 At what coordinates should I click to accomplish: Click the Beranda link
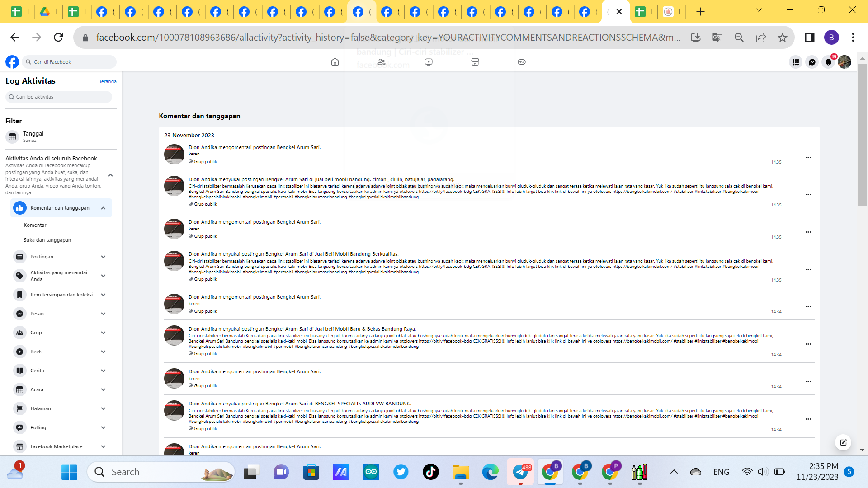[x=107, y=81]
